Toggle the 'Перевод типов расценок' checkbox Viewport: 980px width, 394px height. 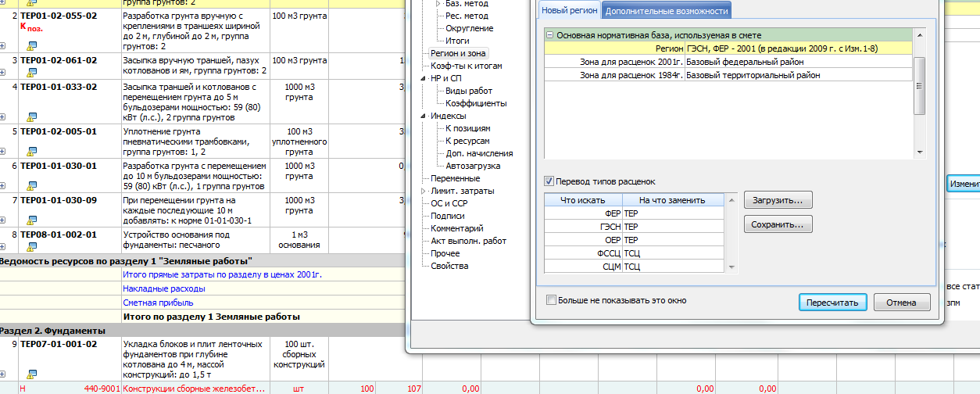point(549,181)
